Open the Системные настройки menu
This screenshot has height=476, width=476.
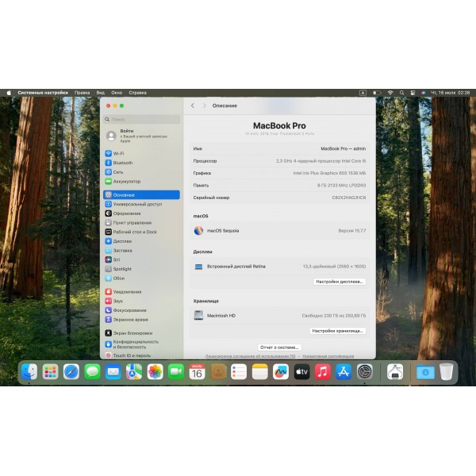pyautogui.click(x=43, y=93)
